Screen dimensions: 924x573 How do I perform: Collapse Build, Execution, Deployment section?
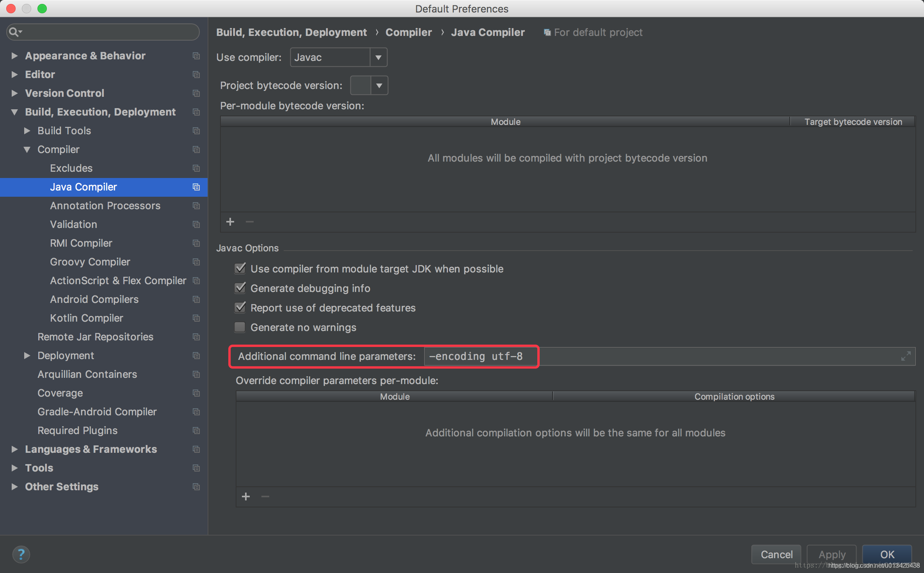pos(14,112)
